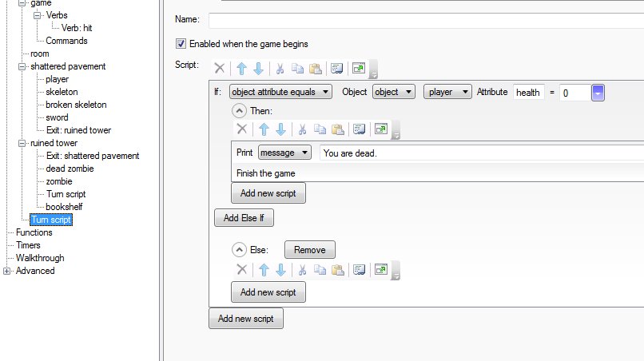Collapse the Else section chevron
The image size is (644, 361).
pyautogui.click(x=238, y=250)
